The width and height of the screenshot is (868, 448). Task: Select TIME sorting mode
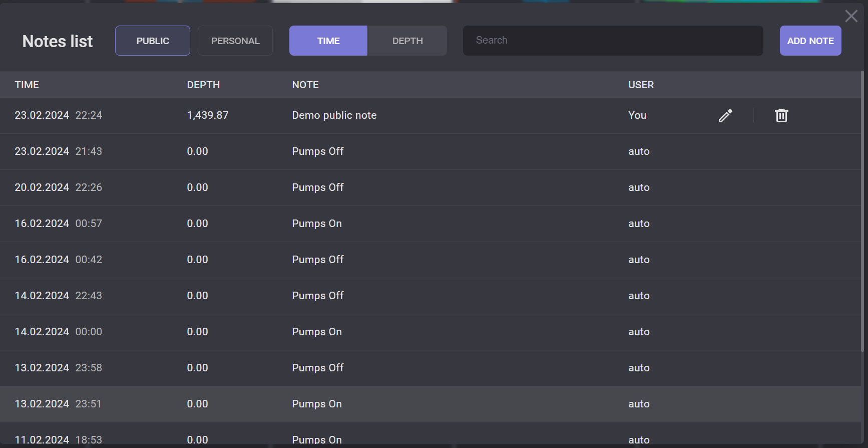(x=328, y=41)
